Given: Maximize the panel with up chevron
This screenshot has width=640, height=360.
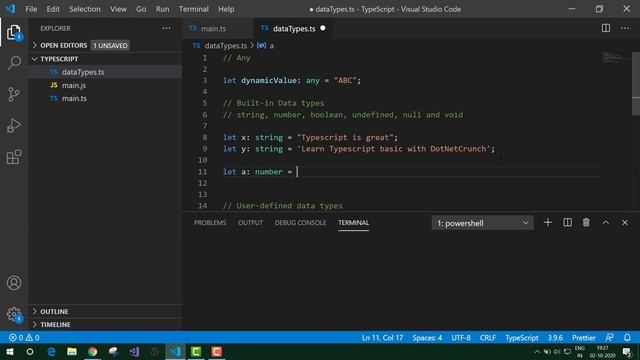Looking at the screenshot, I should tap(606, 222).
